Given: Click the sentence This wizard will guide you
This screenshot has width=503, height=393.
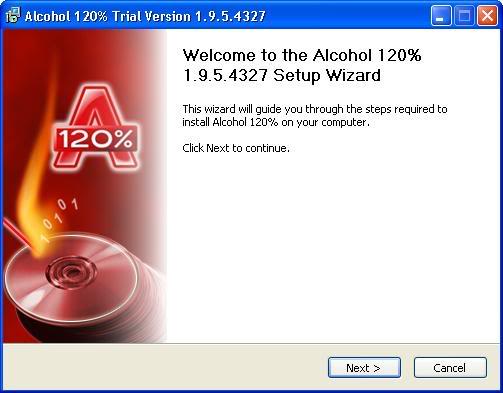Looking at the screenshot, I should (315, 109).
